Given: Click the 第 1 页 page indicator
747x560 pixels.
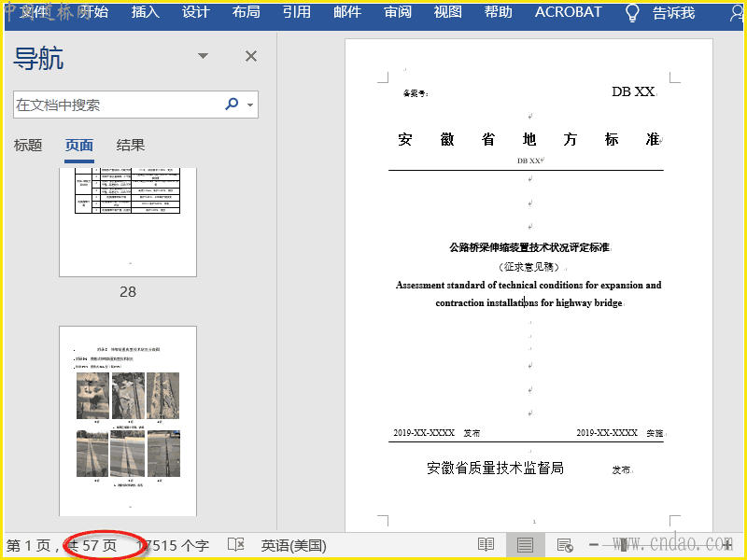Looking at the screenshot, I should pos(29,546).
